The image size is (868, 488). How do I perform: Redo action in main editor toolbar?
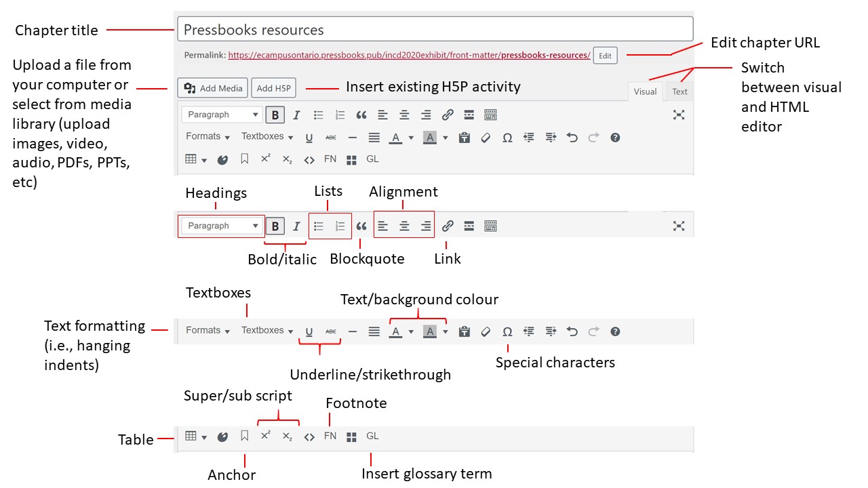594,138
